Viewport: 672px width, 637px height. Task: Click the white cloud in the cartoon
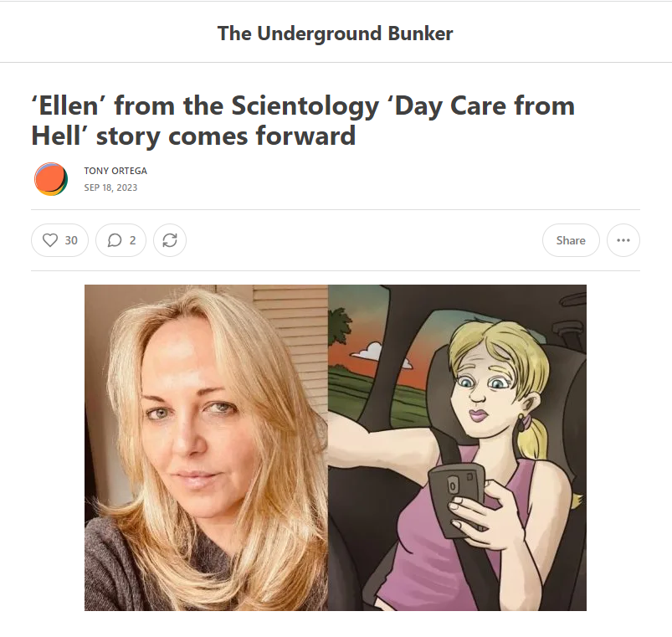click(367, 351)
